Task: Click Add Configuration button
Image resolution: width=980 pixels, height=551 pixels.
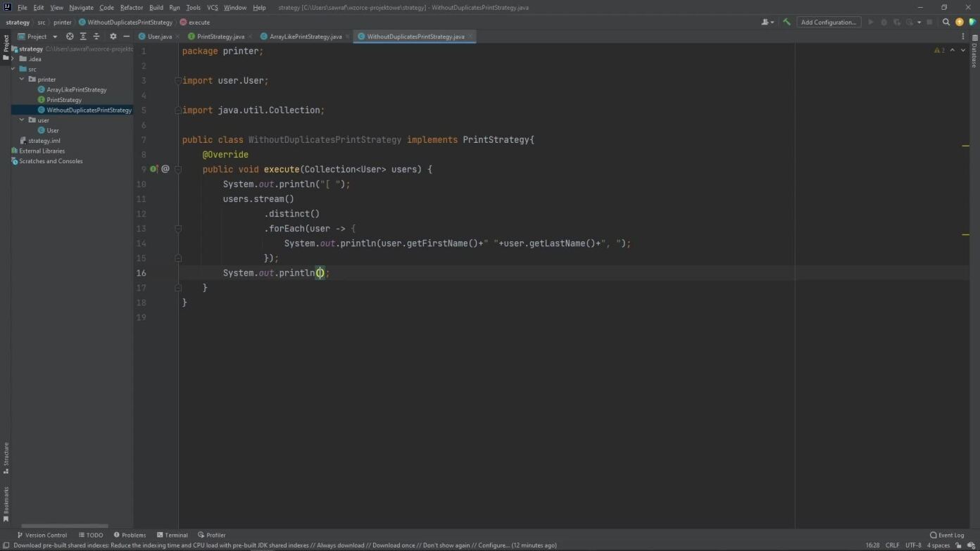Action: tap(829, 22)
